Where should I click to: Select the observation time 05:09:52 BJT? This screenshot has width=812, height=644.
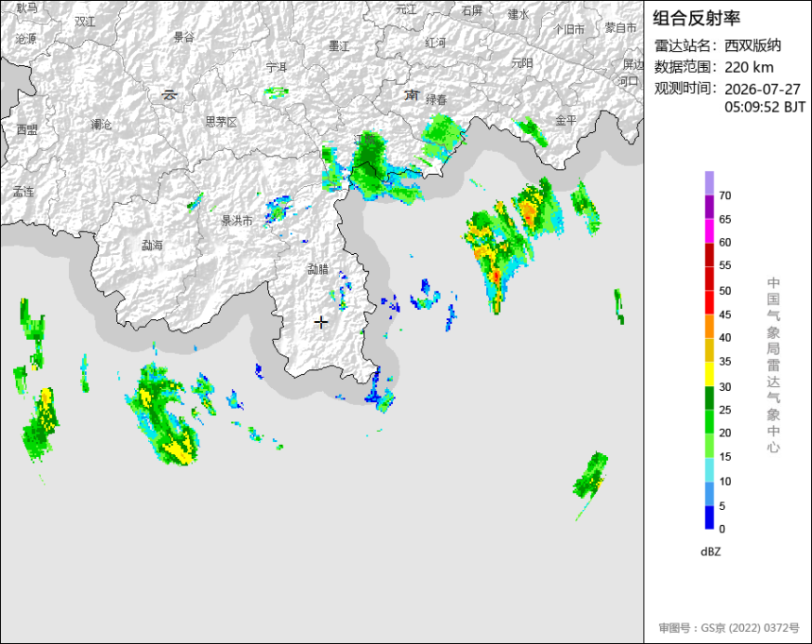[765, 108]
